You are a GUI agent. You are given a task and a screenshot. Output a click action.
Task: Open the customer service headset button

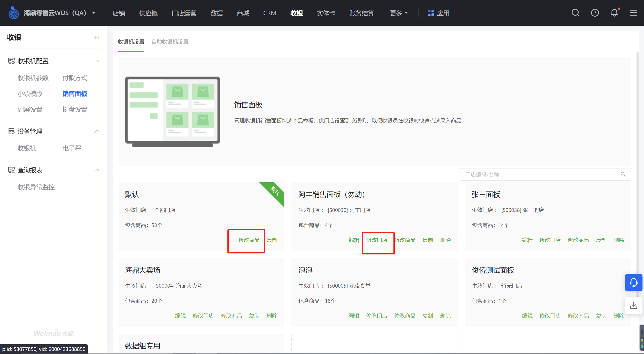pos(633,283)
